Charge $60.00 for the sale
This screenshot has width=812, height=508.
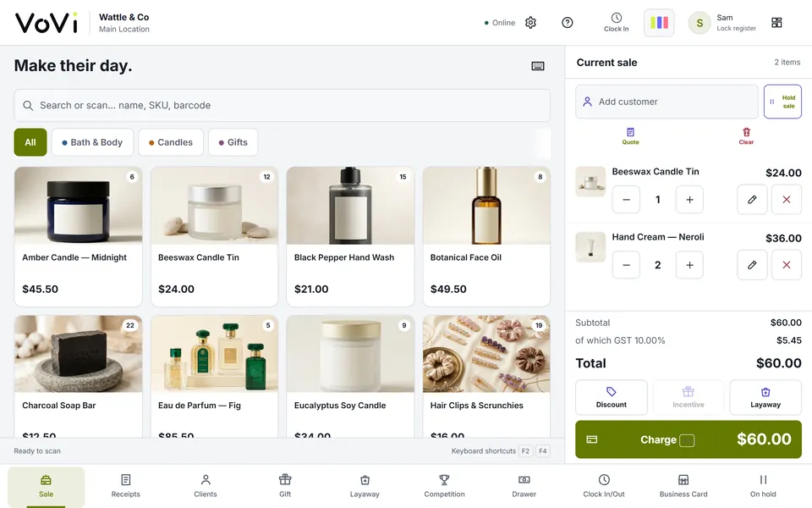point(689,439)
